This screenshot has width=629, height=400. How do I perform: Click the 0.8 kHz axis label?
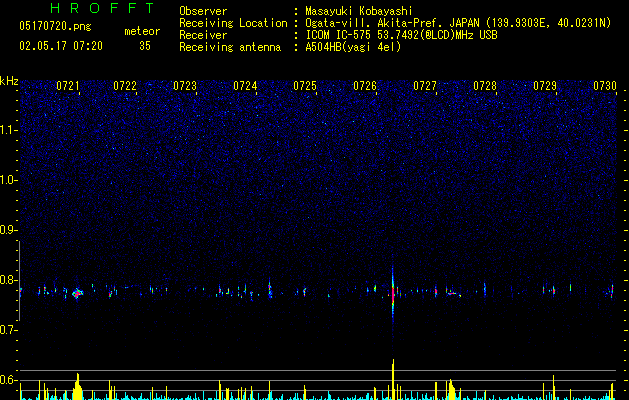pos(9,280)
